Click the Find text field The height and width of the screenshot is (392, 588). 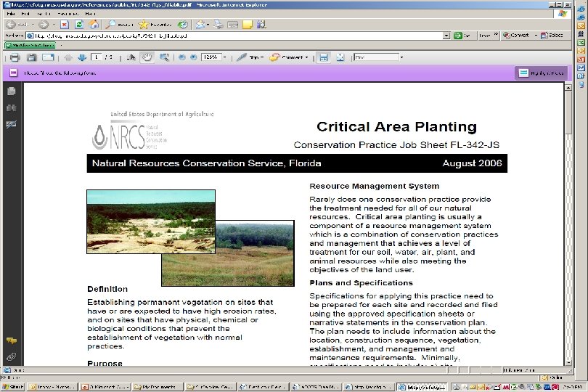pos(377,57)
